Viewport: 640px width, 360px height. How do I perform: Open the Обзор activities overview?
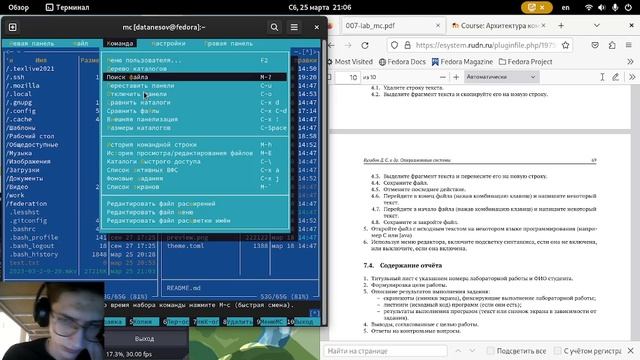18,7
